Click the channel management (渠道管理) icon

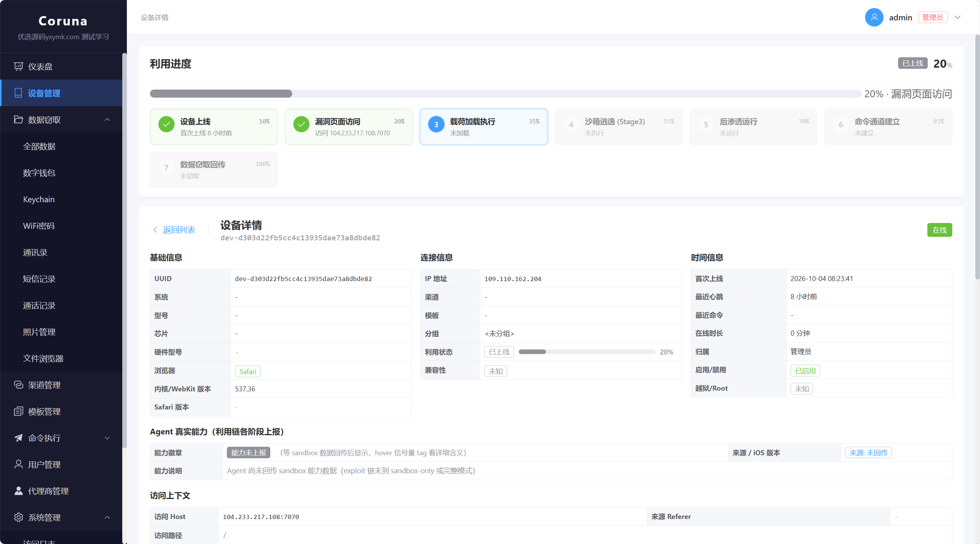(18, 385)
